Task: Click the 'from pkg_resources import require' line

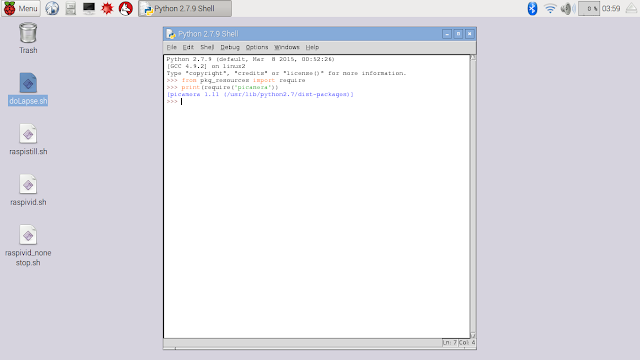Action: pyautogui.click(x=236, y=80)
